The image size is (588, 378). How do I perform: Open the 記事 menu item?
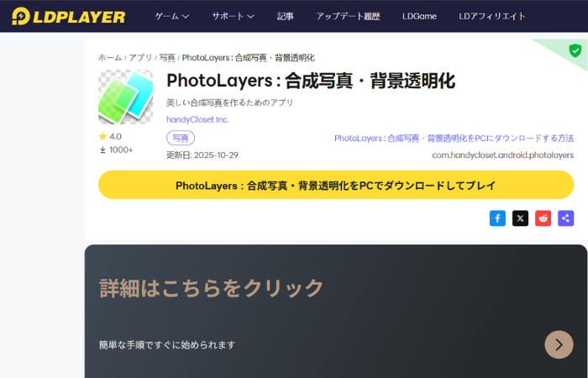click(x=286, y=16)
